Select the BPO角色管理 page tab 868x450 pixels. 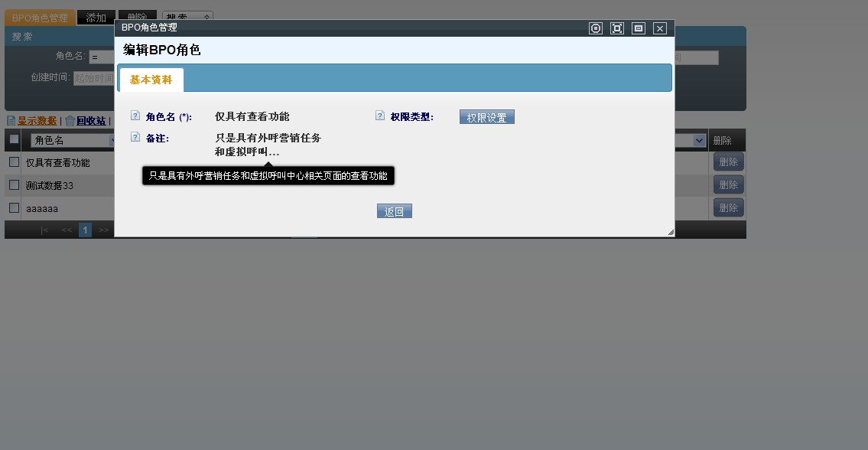[x=41, y=18]
